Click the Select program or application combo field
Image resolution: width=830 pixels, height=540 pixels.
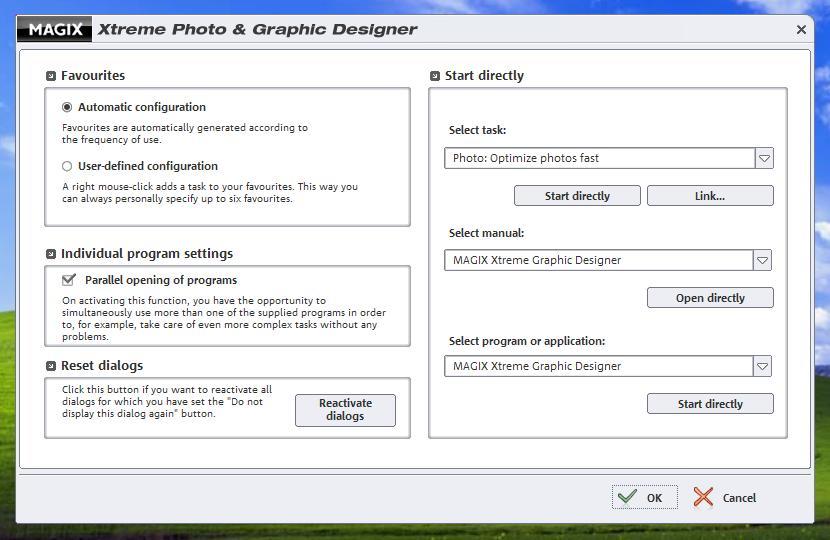[x=608, y=366]
